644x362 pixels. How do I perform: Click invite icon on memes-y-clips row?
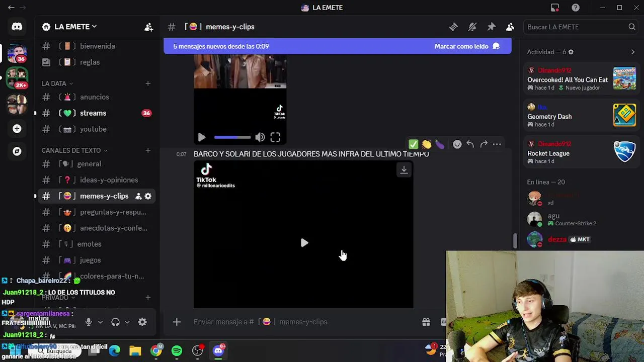point(138,196)
